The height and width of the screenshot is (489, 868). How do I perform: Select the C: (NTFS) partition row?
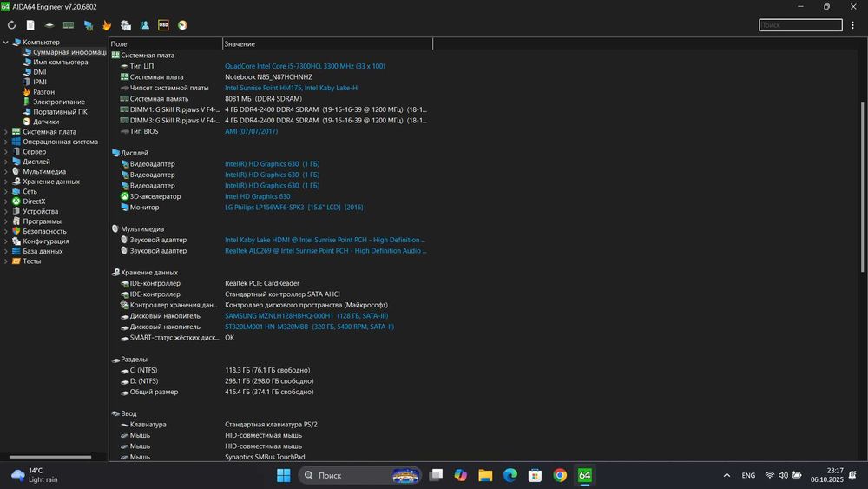271,370
